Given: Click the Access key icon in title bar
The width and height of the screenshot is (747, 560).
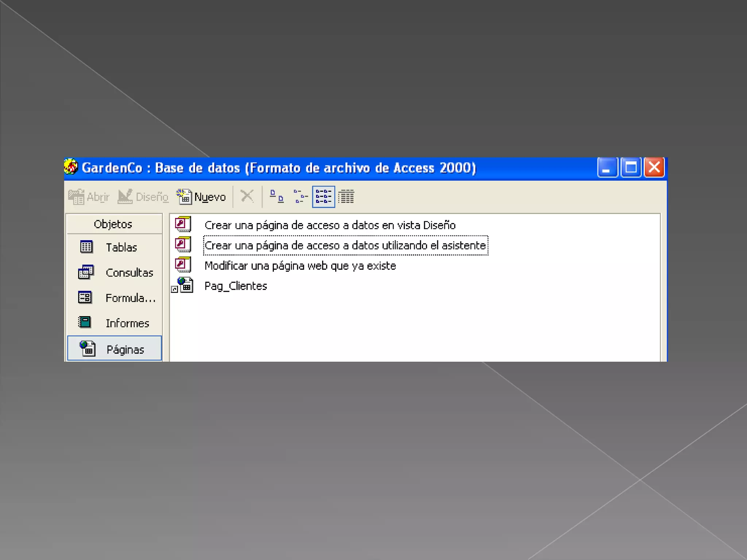Looking at the screenshot, I should 71,167.
